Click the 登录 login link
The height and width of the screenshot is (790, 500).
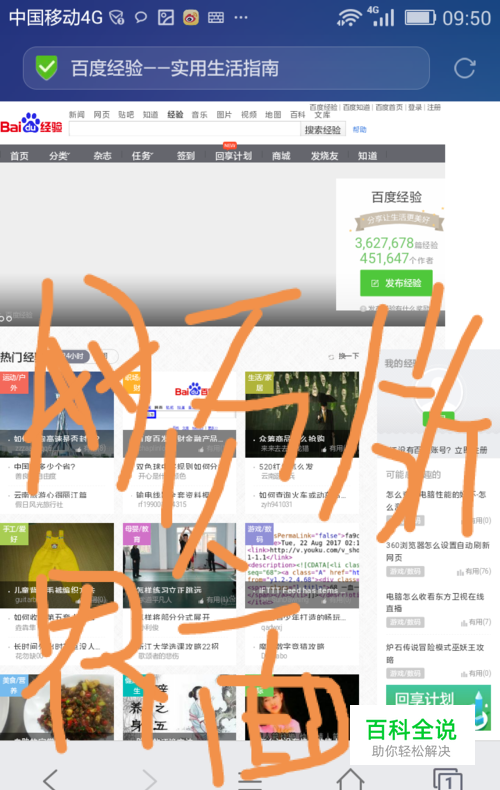click(415, 107)
